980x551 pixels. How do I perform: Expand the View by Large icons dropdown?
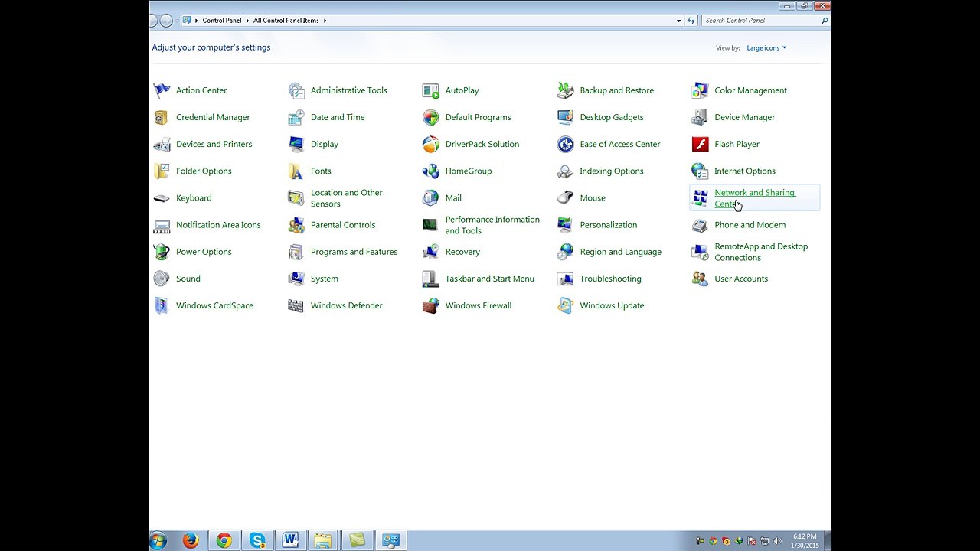tap(766, 48)
